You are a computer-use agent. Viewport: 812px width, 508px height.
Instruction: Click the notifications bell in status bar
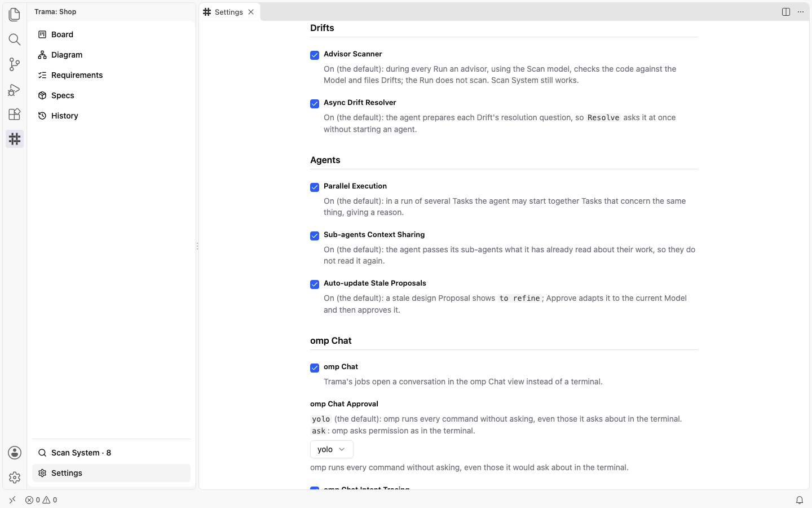[x=800, y=500]
